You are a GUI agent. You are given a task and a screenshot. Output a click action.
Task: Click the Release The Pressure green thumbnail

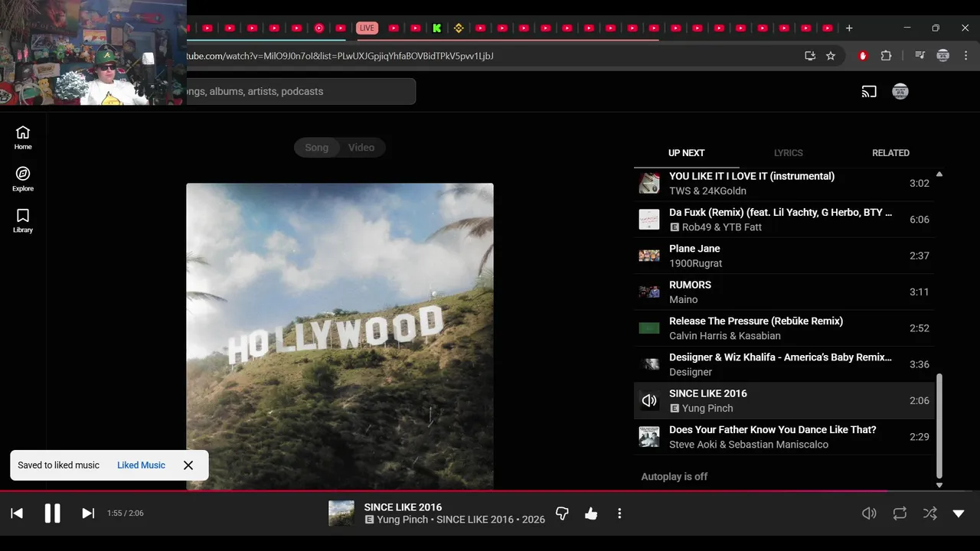[649, 328]
